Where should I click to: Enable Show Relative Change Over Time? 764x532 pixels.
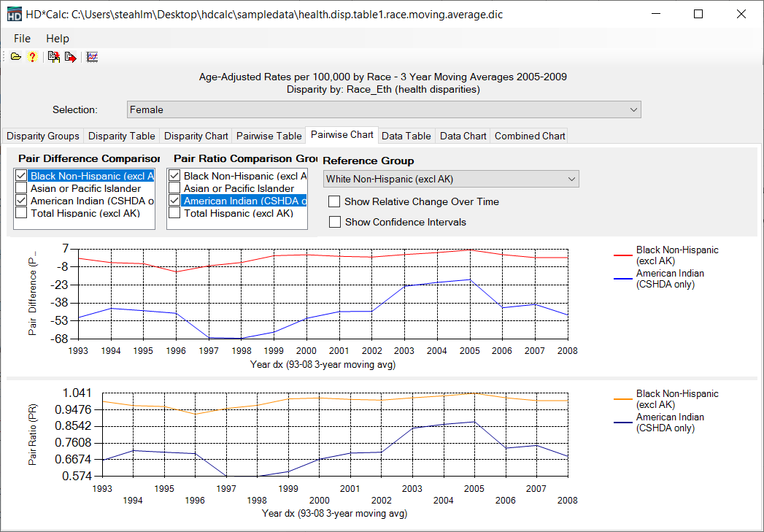pos(334,201)
